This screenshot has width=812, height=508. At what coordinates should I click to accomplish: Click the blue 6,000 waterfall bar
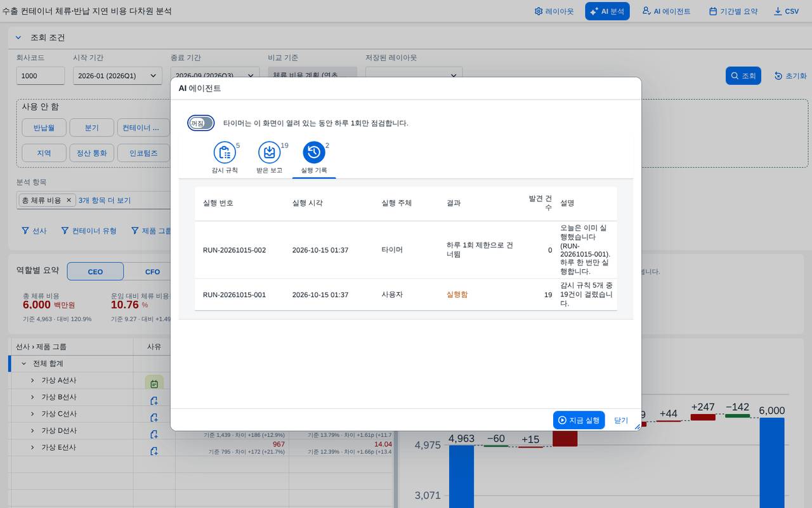772,462
